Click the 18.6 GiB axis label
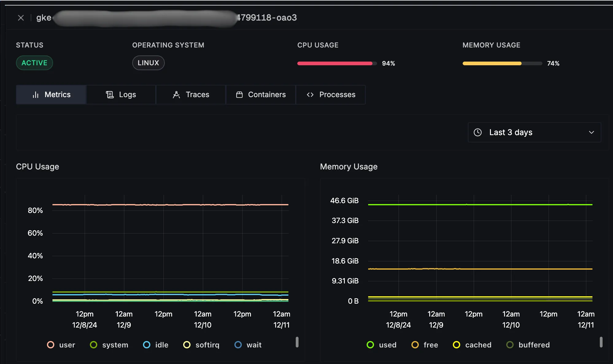613x364 pixels. point(345,261)
